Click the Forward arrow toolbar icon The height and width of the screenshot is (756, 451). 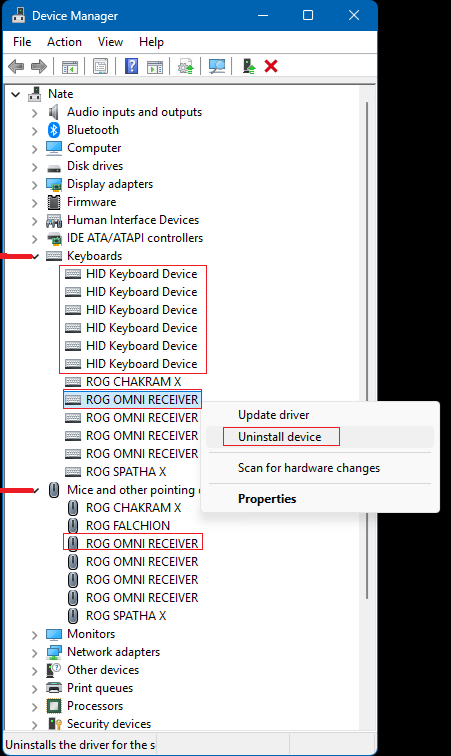(x=39, y=66)
